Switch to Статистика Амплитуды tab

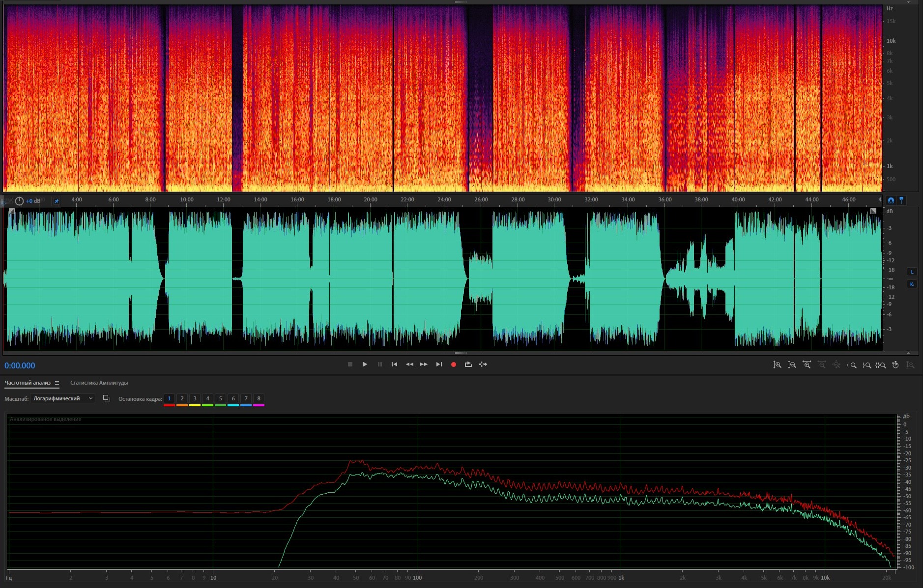pos(99,383)
